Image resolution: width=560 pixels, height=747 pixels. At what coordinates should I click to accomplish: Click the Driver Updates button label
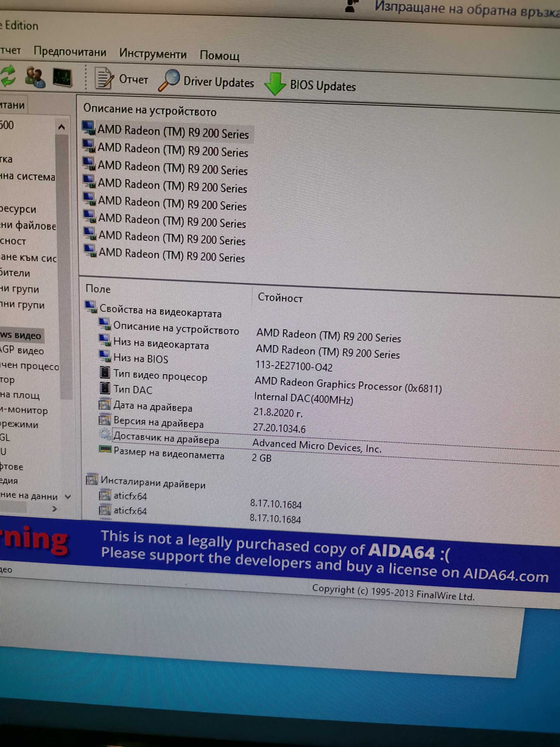tap(218, 82)
